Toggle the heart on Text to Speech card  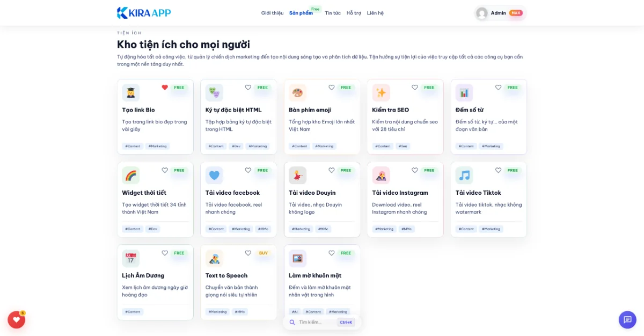coord(248,253)
